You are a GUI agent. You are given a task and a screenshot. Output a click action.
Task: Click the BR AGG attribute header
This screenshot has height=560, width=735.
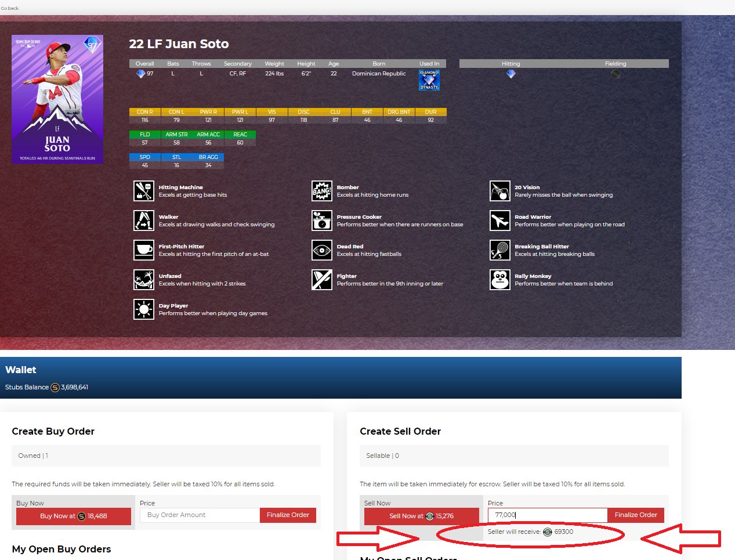[x=208, y=157]
